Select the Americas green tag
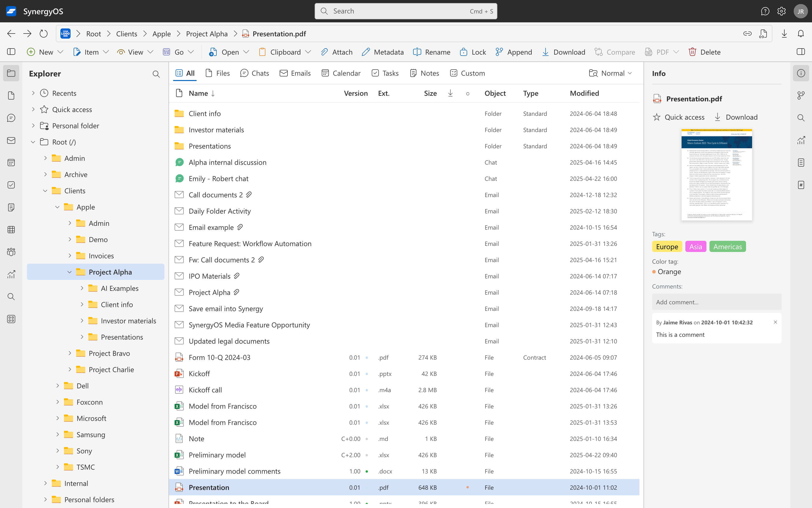Viewport: 812px width, 508px height. point(728,247)
